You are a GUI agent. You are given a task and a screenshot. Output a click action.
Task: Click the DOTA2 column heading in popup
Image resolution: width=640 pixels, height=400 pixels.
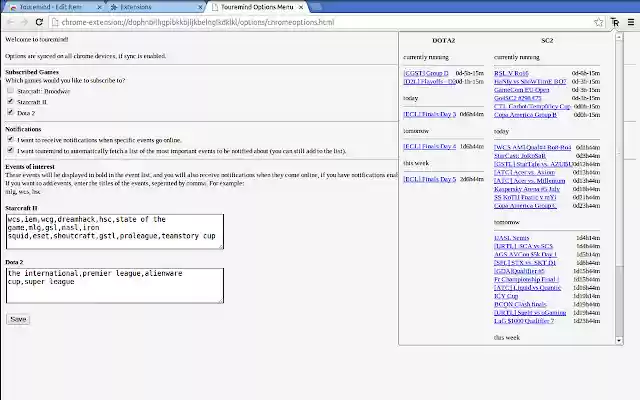443,40
